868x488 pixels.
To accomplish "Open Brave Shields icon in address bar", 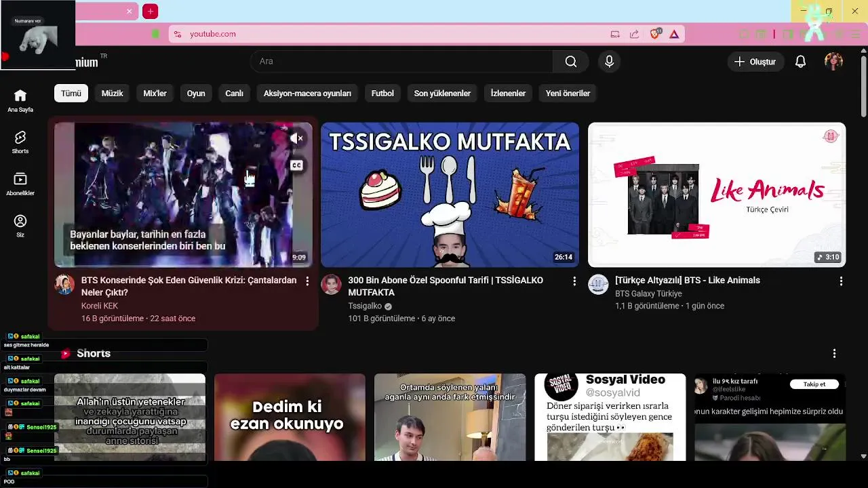I will pyautogui.click(x=655, y=34).
